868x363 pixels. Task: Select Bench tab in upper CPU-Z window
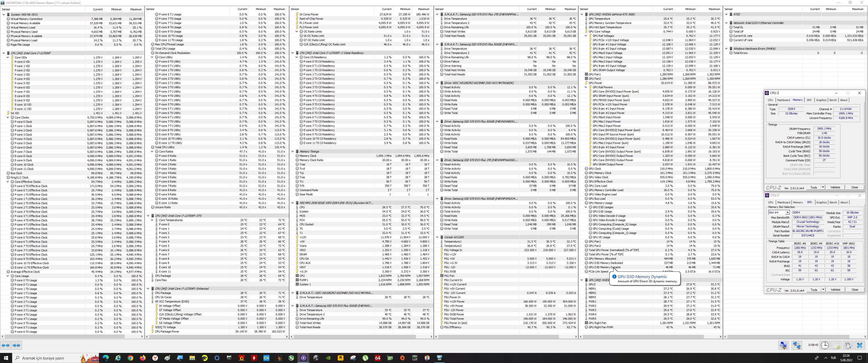tap(833, 100)
